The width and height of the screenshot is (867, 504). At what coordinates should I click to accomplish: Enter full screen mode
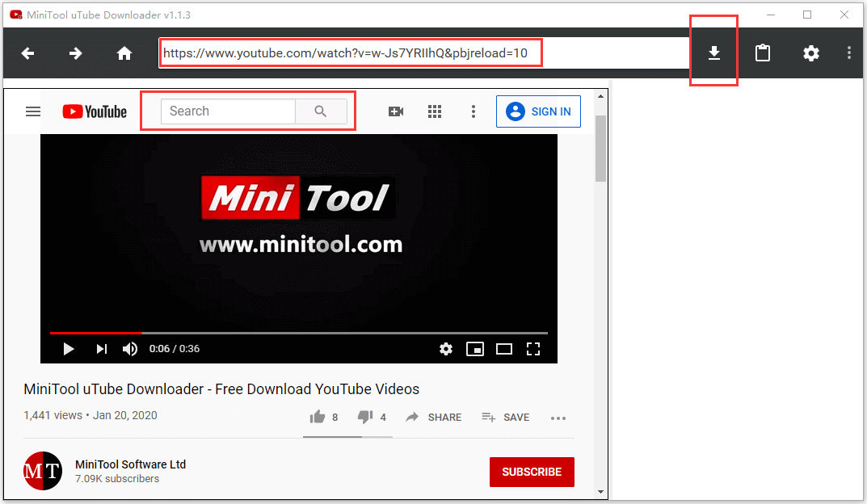(x=533, y=349)
